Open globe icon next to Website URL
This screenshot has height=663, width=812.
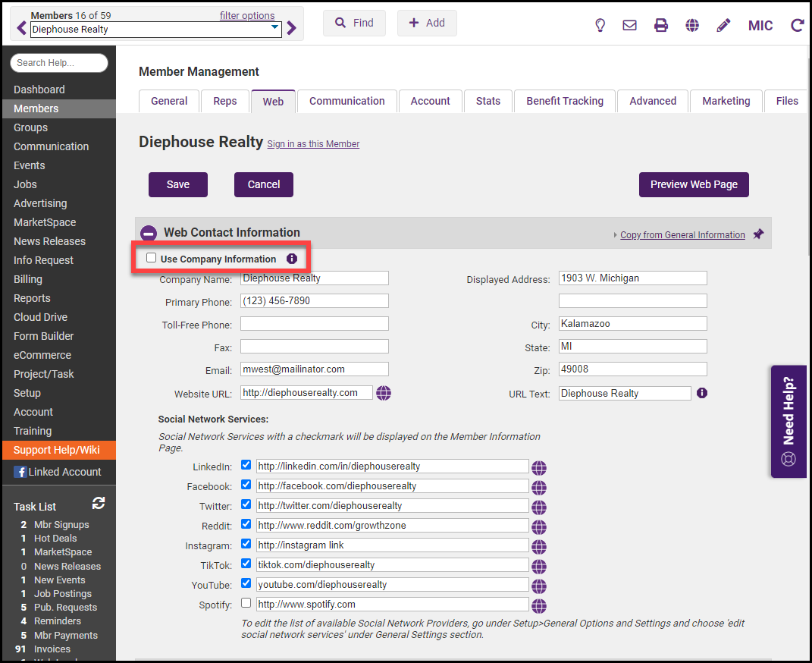coord(384,393)
